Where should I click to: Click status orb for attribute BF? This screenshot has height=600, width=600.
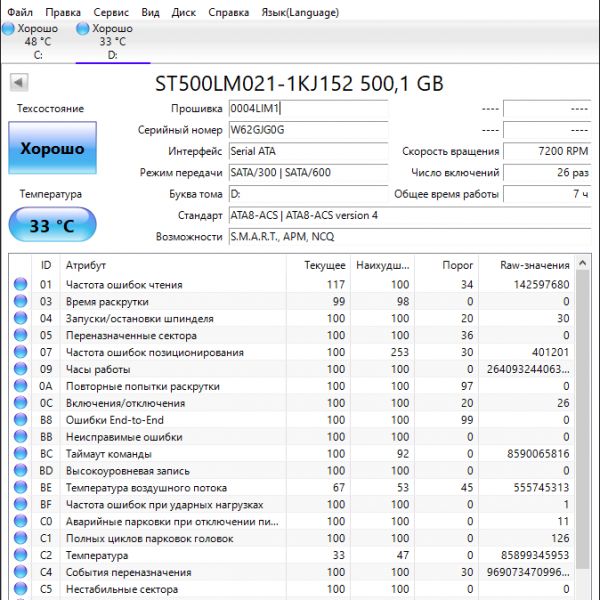(x=20, y=504)
